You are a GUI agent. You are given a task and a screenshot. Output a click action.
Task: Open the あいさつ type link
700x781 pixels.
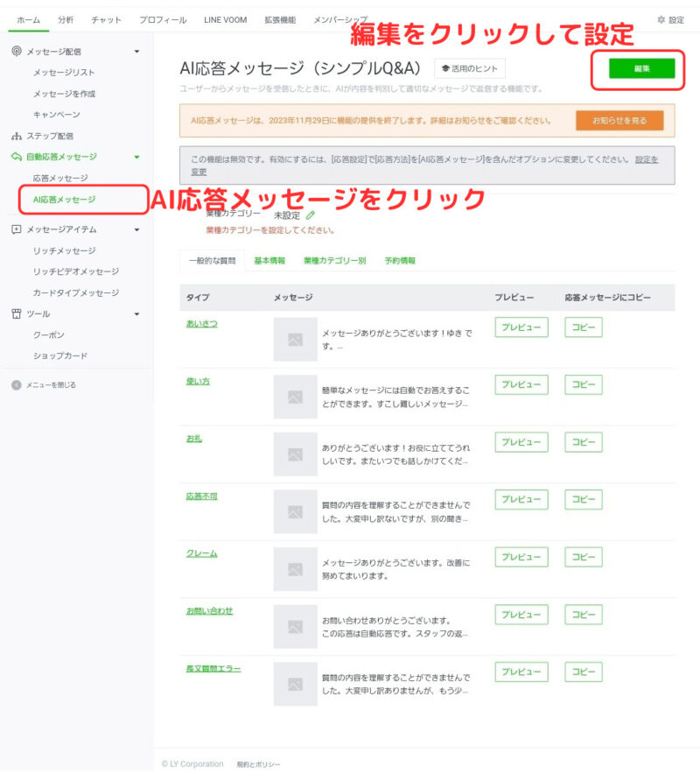click(x=201, y=324)
